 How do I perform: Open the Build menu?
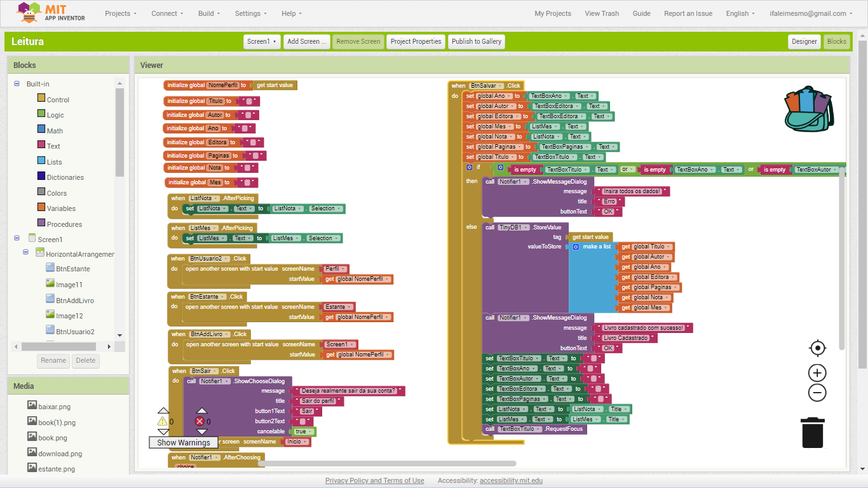[208, 13]
